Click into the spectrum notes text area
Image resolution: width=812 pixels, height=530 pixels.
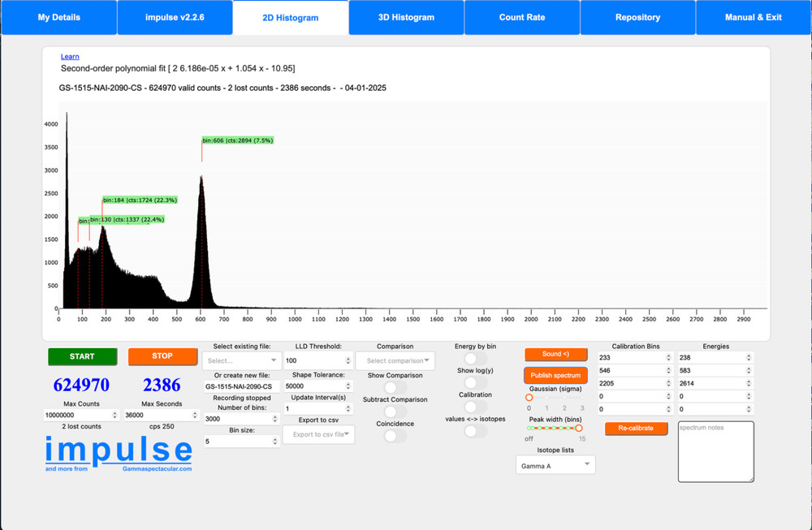(x=715, y=450)
